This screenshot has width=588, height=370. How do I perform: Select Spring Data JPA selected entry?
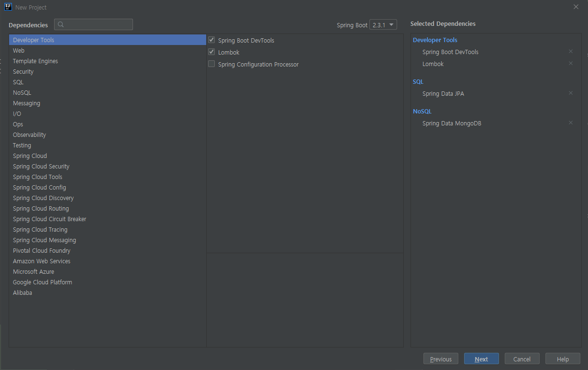coord(443,93)
